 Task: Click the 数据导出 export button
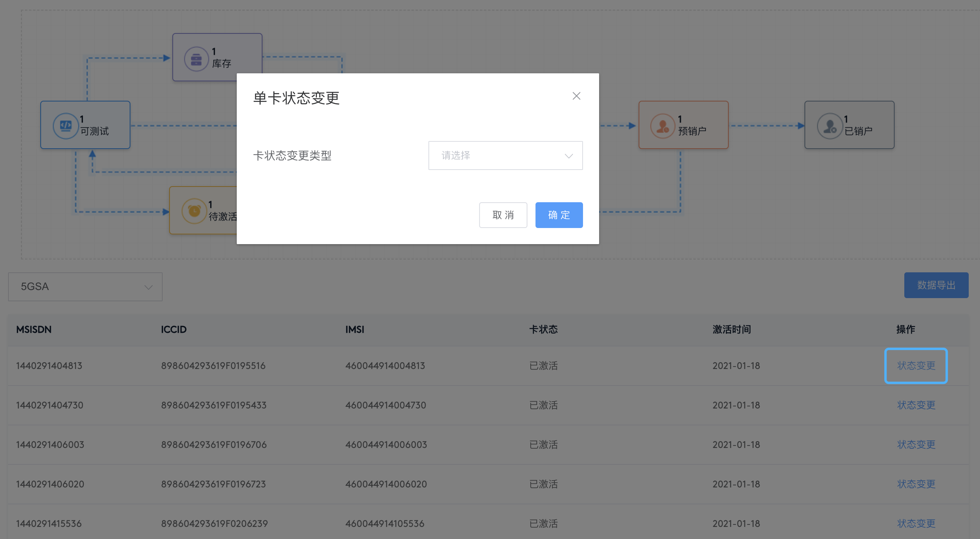936,285
